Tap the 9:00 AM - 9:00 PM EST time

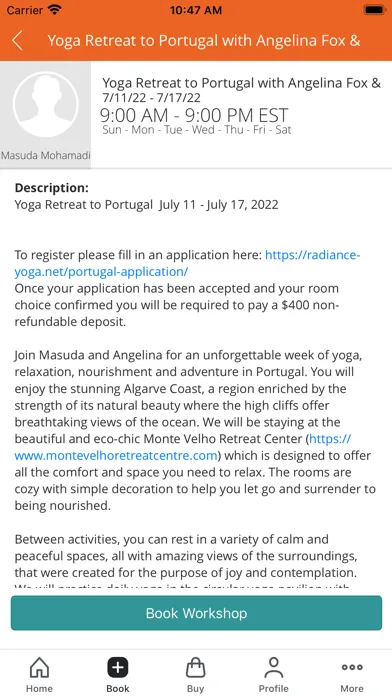(x=194, y=115)
